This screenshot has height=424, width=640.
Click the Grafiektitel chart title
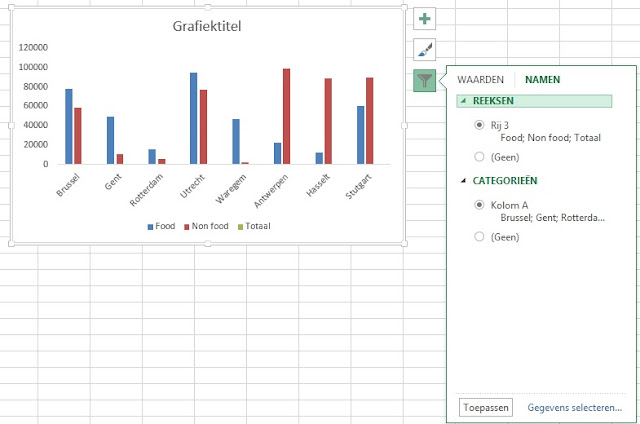pyautogui.click(x=207, y=26)
